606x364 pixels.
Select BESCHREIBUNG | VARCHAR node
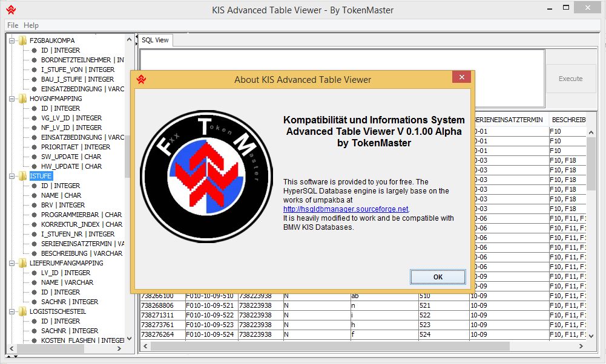tap(82, 253)
